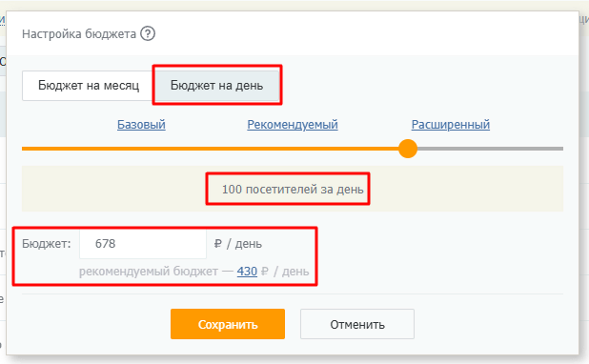Click the Бюджет: field label
This screenshot has height=364, width=589.
click(x=47, y=244)
